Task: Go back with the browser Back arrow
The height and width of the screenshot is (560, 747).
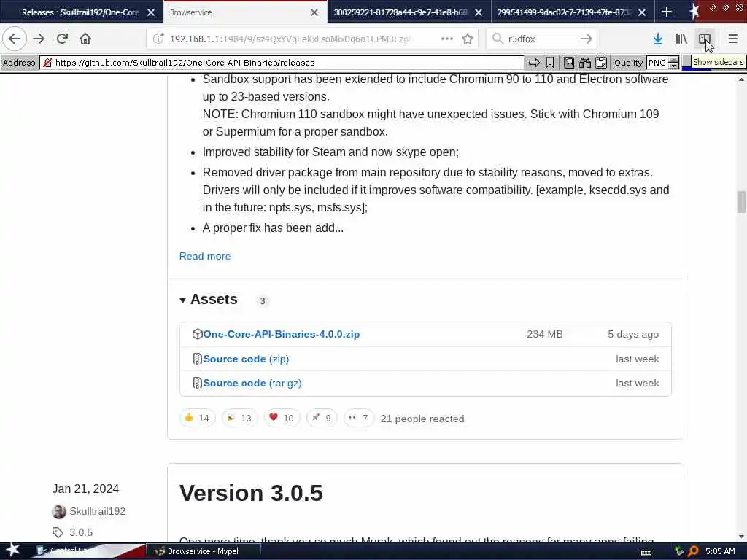Action: (15, 39)
